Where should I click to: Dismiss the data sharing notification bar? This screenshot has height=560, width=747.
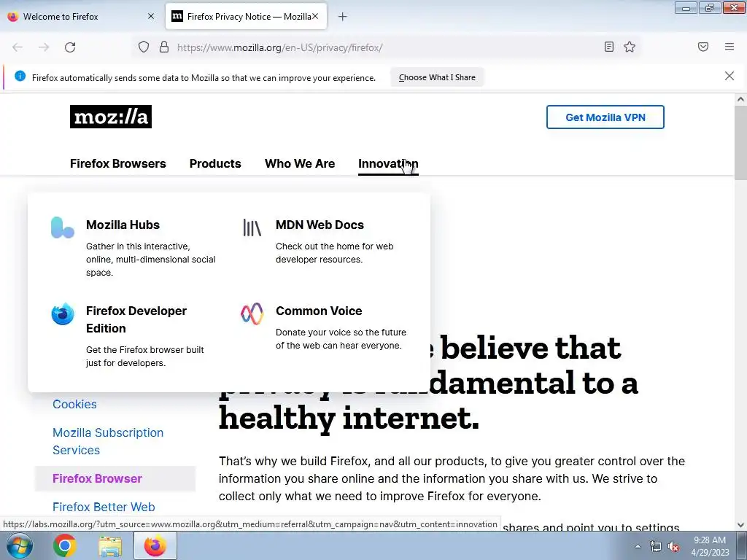[729, 76]
